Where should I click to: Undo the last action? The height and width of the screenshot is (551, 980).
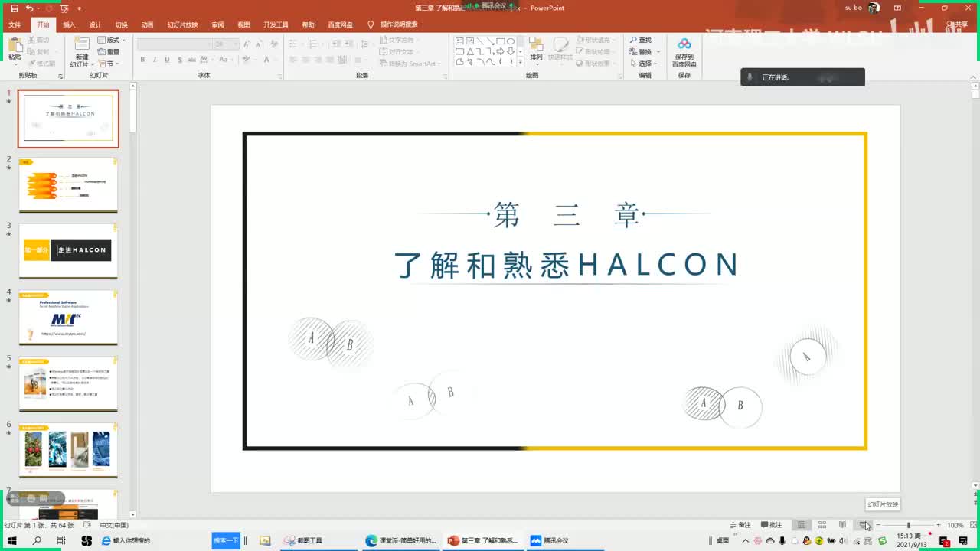pos(29,8)
